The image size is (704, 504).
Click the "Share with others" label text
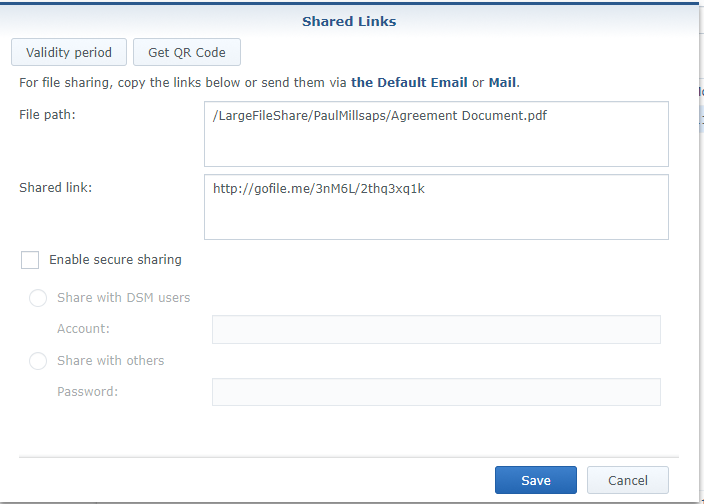(110, 360)
